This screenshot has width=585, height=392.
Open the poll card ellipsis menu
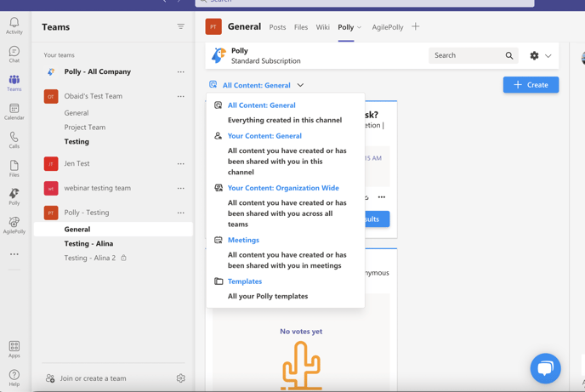(x=381, y=197)
